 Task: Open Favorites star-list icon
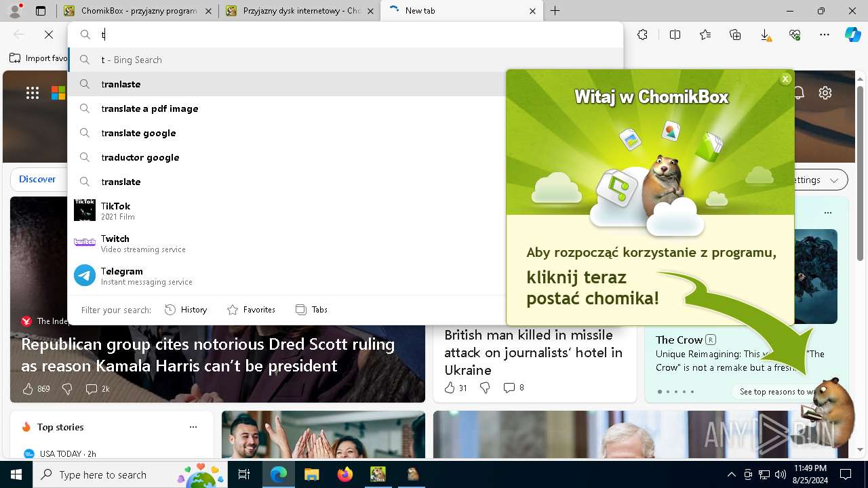click(705, 35)
